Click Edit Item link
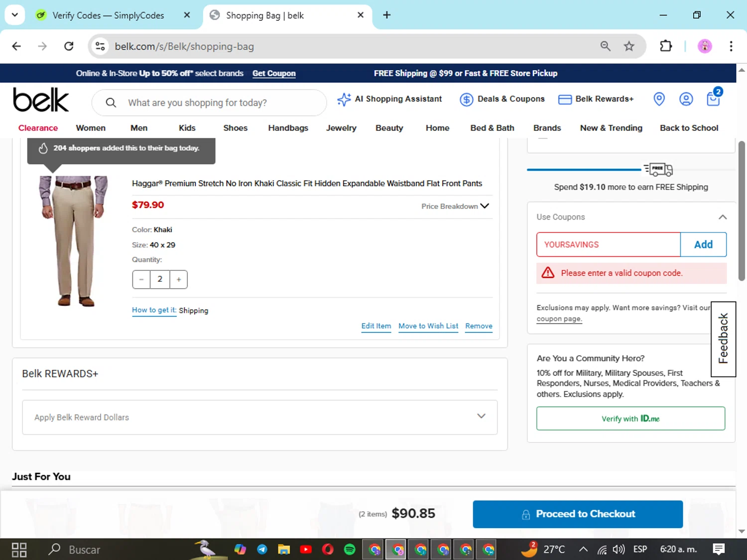This screenshot has width=747, height=560. (376, 326)
